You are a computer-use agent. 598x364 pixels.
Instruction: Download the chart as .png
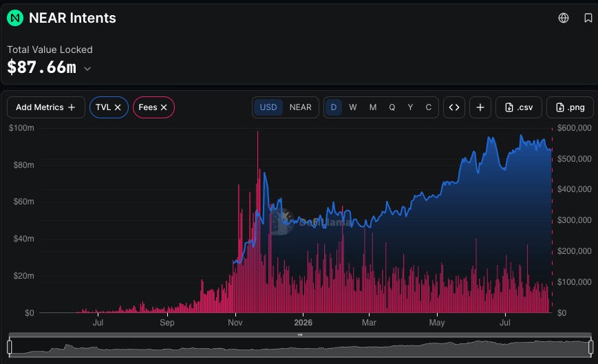pos(570,107)
